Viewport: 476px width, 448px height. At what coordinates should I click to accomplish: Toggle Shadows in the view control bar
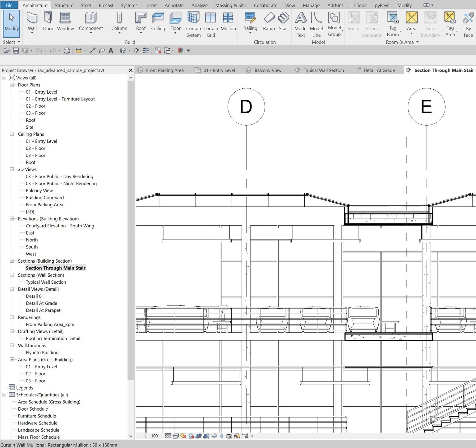tap(191, 436)
